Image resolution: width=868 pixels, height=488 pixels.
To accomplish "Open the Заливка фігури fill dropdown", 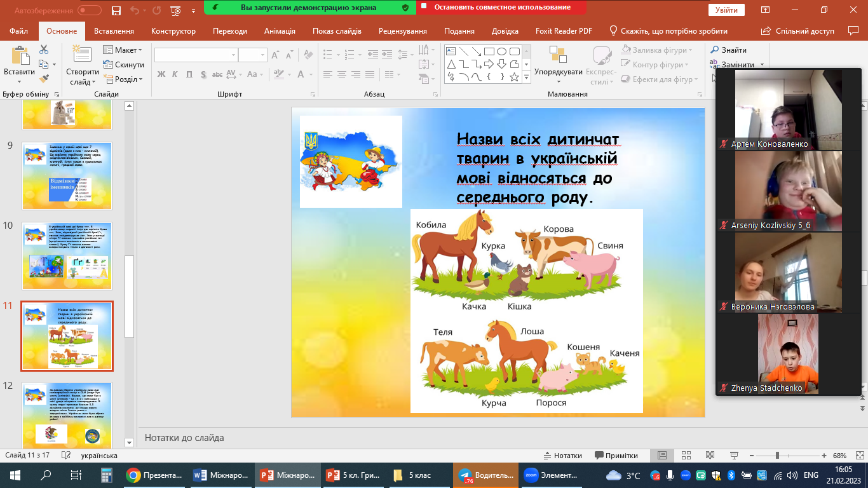I will tap(656, 50).
